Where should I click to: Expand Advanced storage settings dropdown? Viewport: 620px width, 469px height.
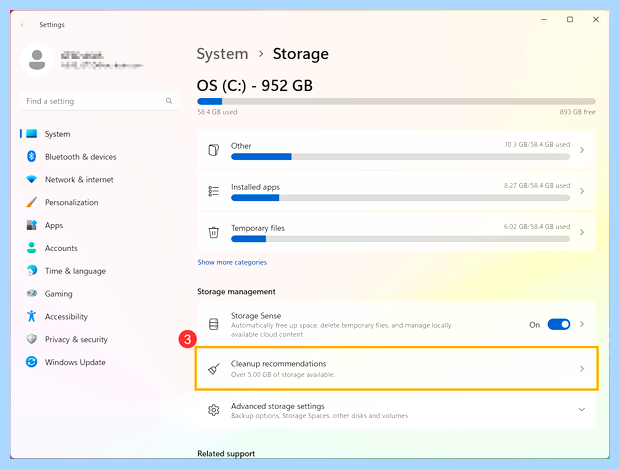point(582,410)
